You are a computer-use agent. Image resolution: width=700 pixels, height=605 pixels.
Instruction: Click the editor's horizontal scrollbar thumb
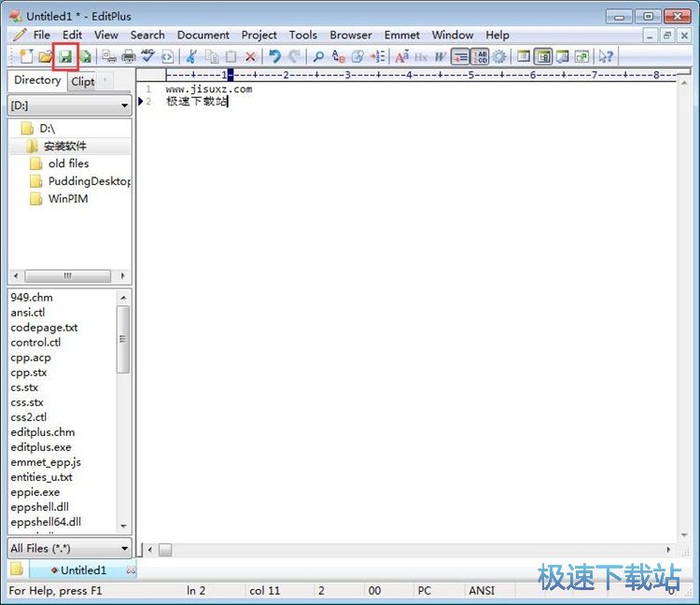click(x=164, y=550)
